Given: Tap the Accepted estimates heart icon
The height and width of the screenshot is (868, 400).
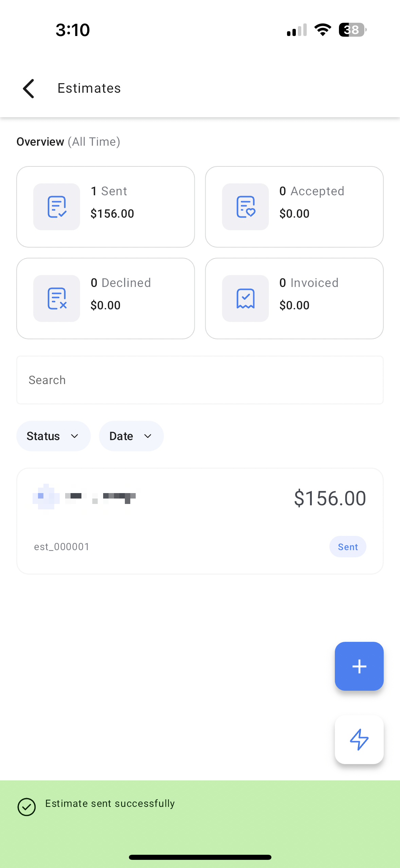Looking at the screenshot, I should pyautogui.click(x=245, y=207).
